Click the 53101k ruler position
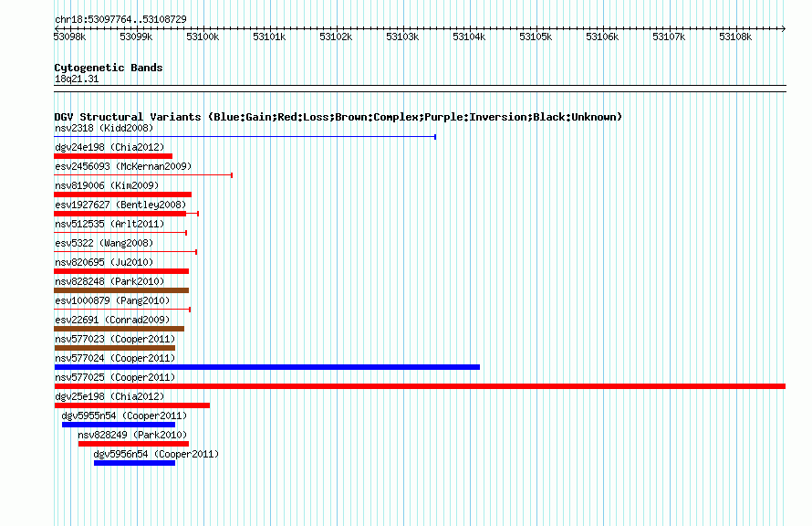 (269, 37)
